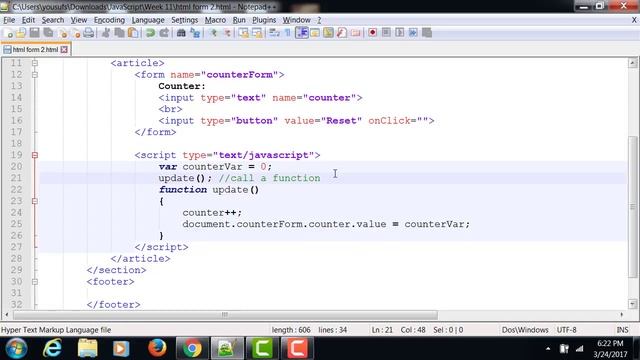Click the Copy toolbar icon
640x360 pixels.
coord(119,33)
